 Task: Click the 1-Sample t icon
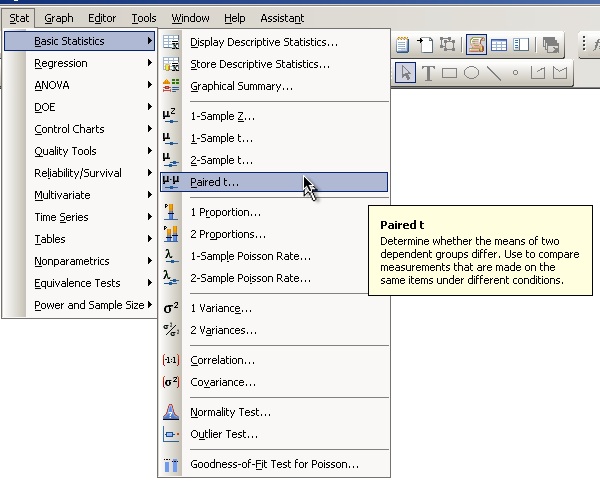170,138
